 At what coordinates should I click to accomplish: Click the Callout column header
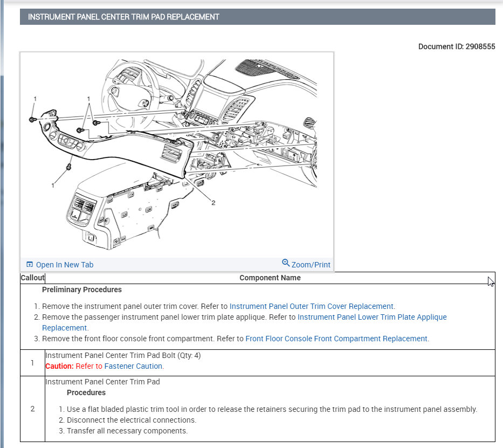click(x=32, y=278)
